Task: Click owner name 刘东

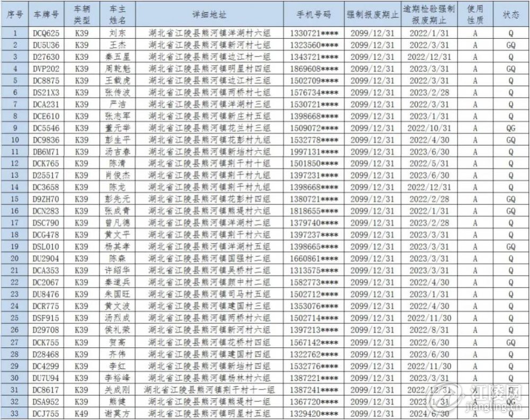Action: point(118,33)
